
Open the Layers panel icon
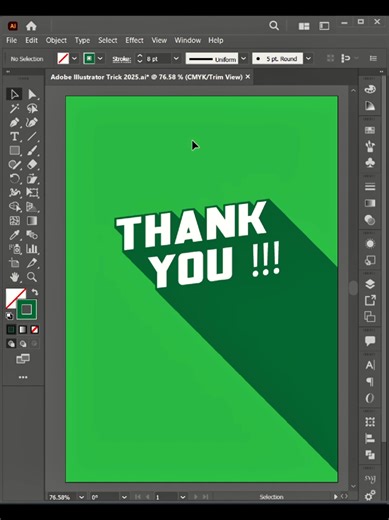pos(370,284)
